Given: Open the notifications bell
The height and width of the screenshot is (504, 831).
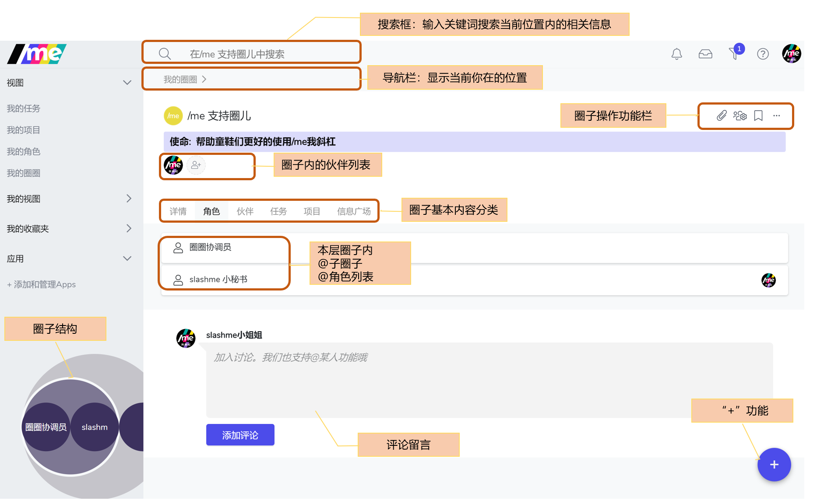Looking at the screenshot, I should point(676,54).
